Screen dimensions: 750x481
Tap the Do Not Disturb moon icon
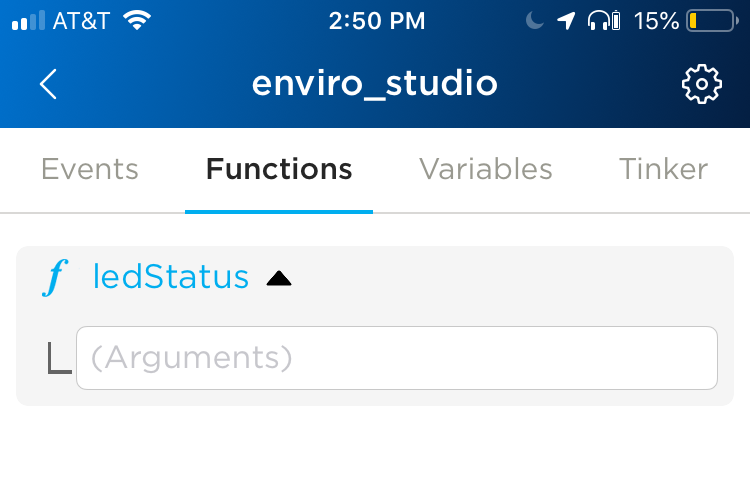click(x=534, y=21)
